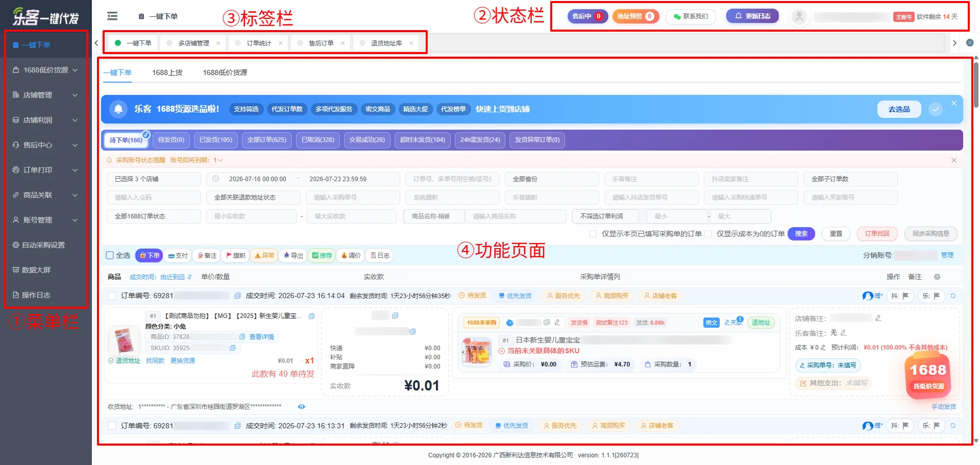Click 去选品 on the banner
980x465 pixels.
(899, 109)
